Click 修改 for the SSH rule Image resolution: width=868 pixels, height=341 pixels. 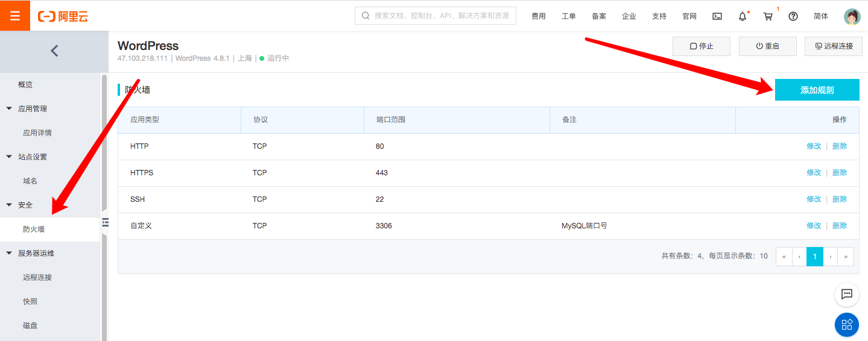click(x=814, y=199)
